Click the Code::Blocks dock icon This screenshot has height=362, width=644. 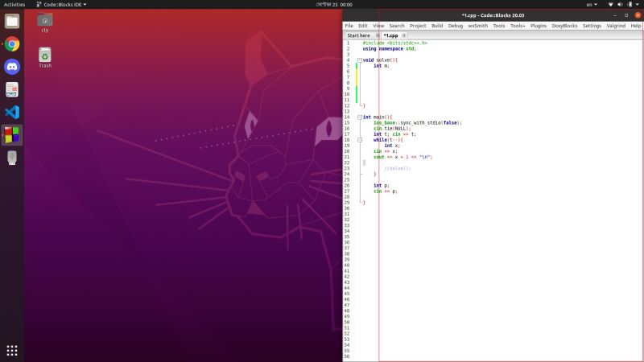coord(12,135)
